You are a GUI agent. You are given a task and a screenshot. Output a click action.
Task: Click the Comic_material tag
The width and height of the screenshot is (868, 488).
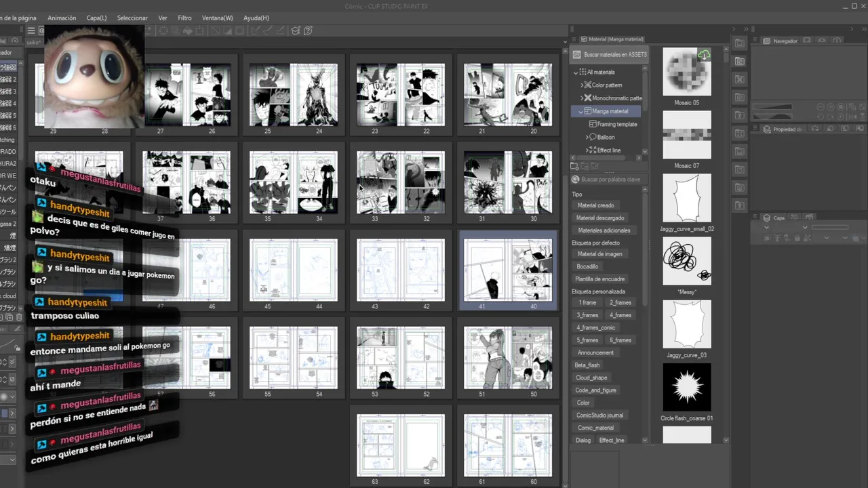595,428
